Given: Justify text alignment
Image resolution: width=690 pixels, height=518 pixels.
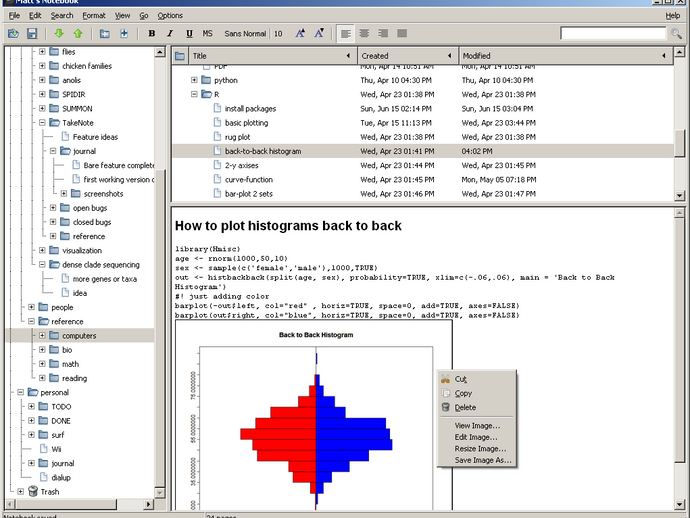Looking at the screenshot, I should [402, 33].
